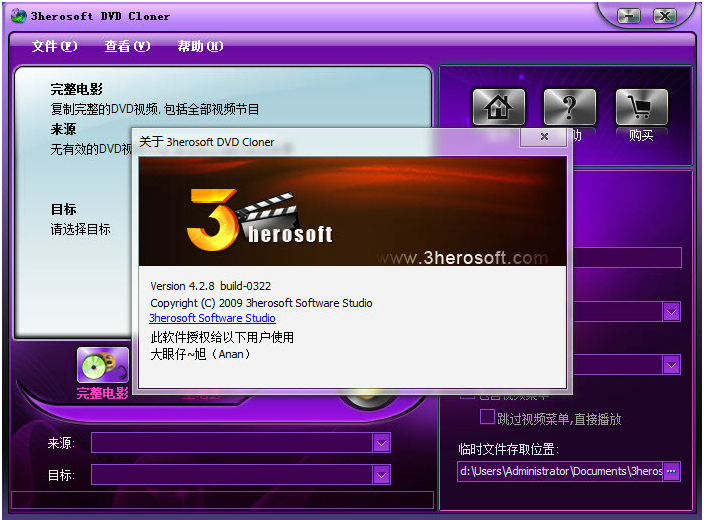The height and width of the screenshot is (520, 704).
Task: Expand the 目标 dropdown arrow
Action: pos(381,475)
